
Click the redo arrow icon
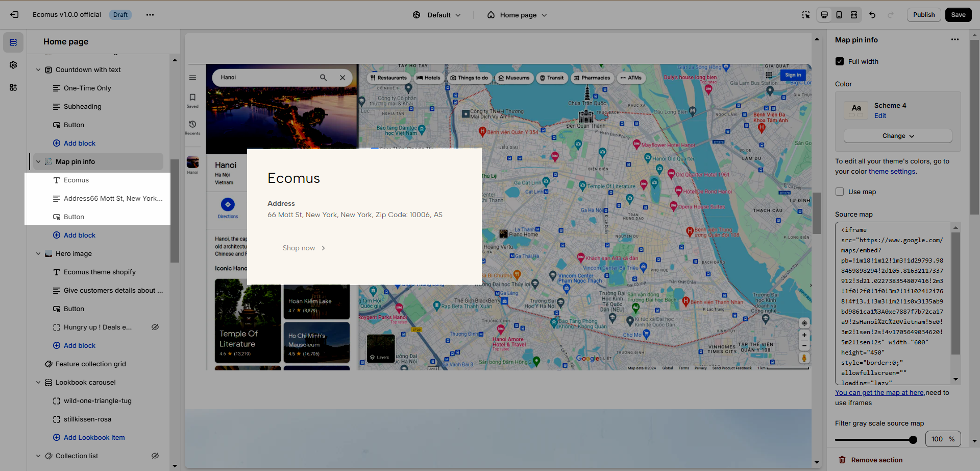coord(891,15)
